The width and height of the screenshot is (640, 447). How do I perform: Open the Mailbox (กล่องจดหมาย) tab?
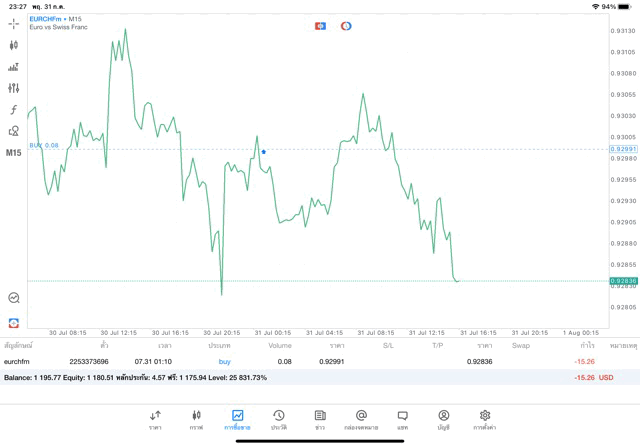tap(361, 419)
